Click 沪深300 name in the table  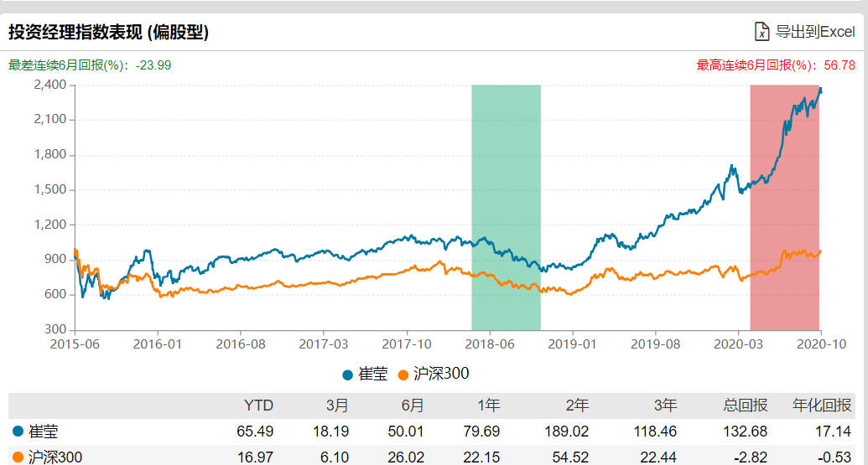point(55,457)
